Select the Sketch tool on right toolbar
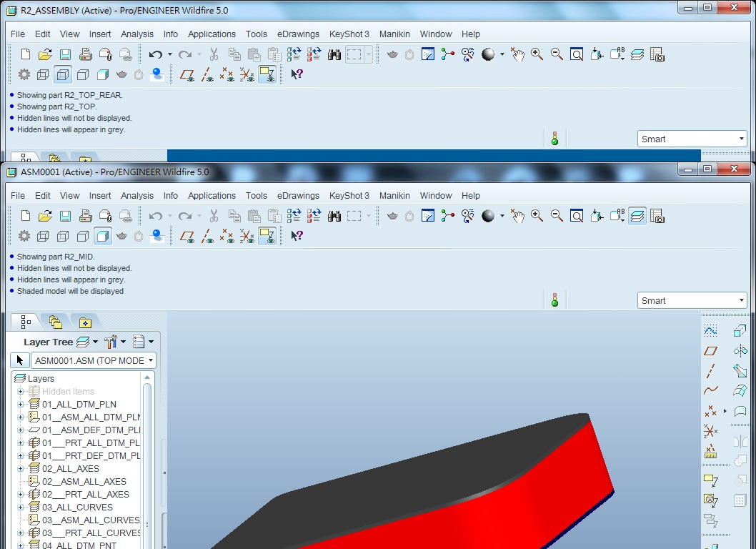Image resolution: width=756 pixels, height=549 pixels. pos(711,331)
